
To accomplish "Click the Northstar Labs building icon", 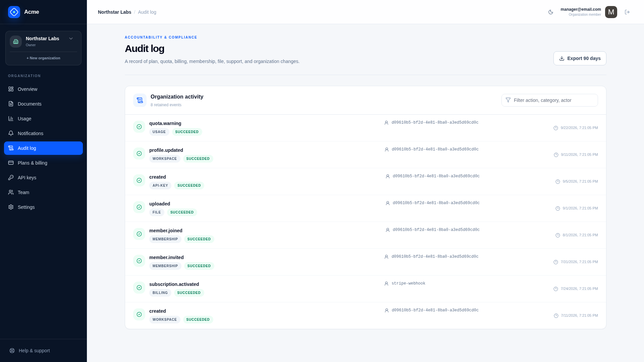I will pos(16,42).
